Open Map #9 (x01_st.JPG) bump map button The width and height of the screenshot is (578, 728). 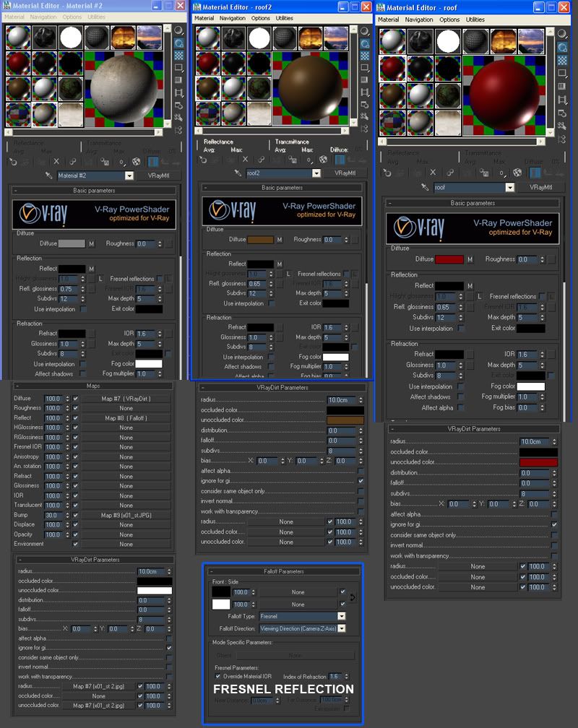[x=126, y=515]
